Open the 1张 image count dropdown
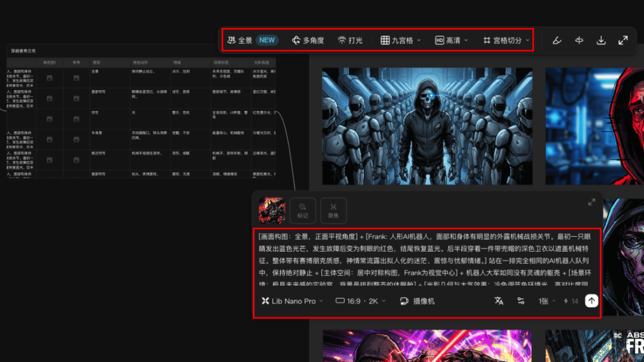Viewport: 644px width, 362px height. [x=547, y=301]
